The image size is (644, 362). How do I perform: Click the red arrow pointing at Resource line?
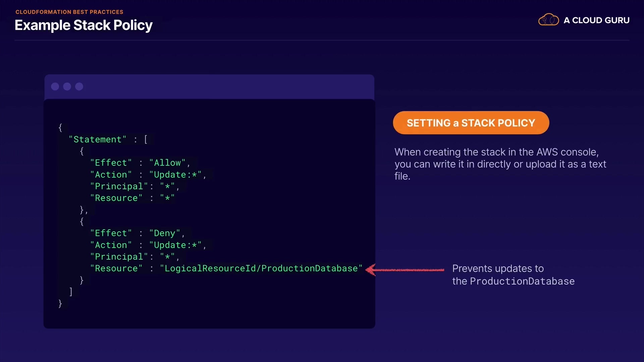click(405, 270)
